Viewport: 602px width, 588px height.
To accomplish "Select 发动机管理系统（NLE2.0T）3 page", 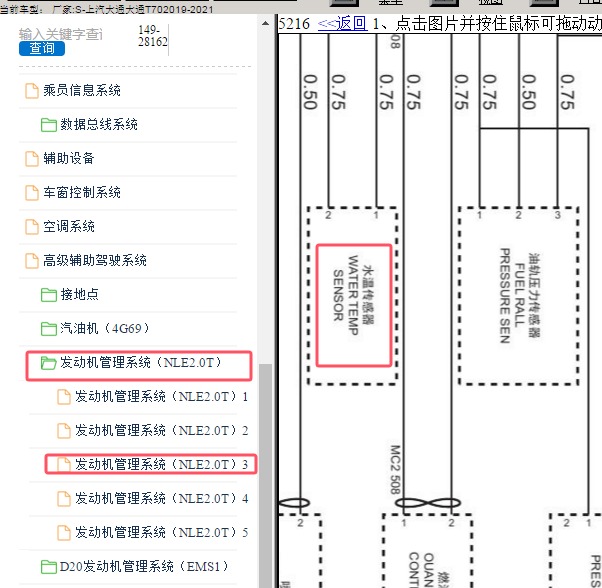I will tap(162, 464).
